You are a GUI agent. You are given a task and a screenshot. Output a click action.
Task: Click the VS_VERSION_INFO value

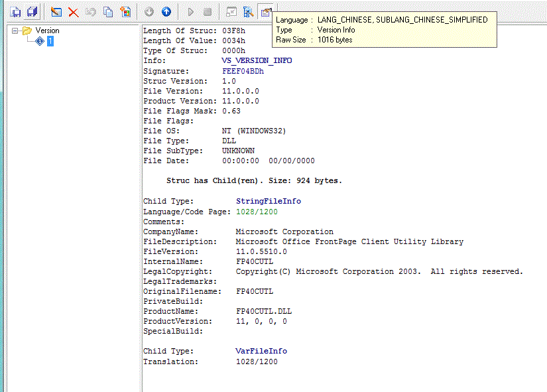[257, 61]
